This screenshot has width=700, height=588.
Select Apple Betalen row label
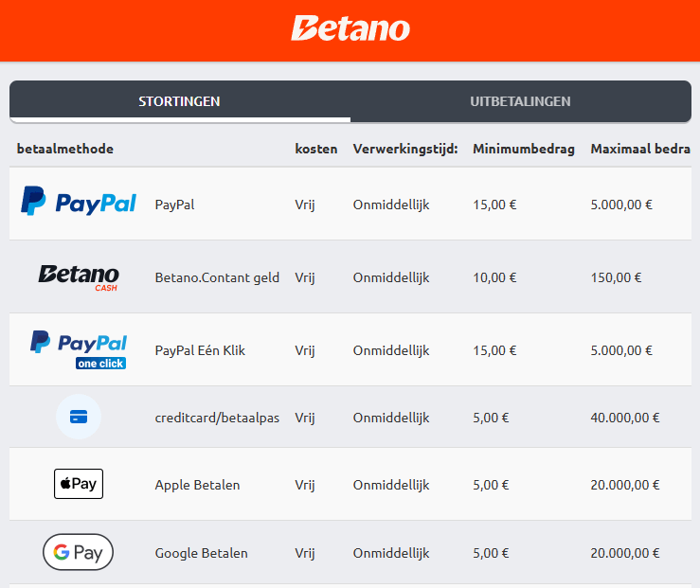point(197,485)
